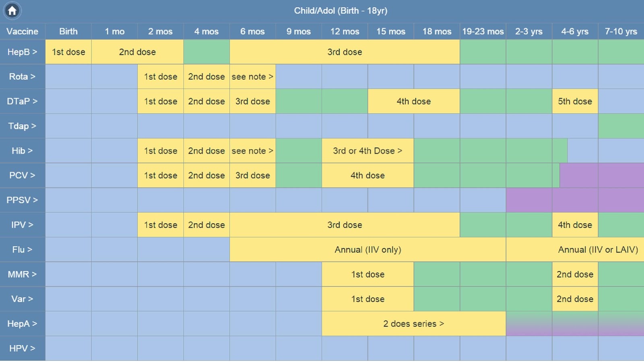
Task: Click the "Annual (IIV only)" Flu cell
Action: [367, 249]
